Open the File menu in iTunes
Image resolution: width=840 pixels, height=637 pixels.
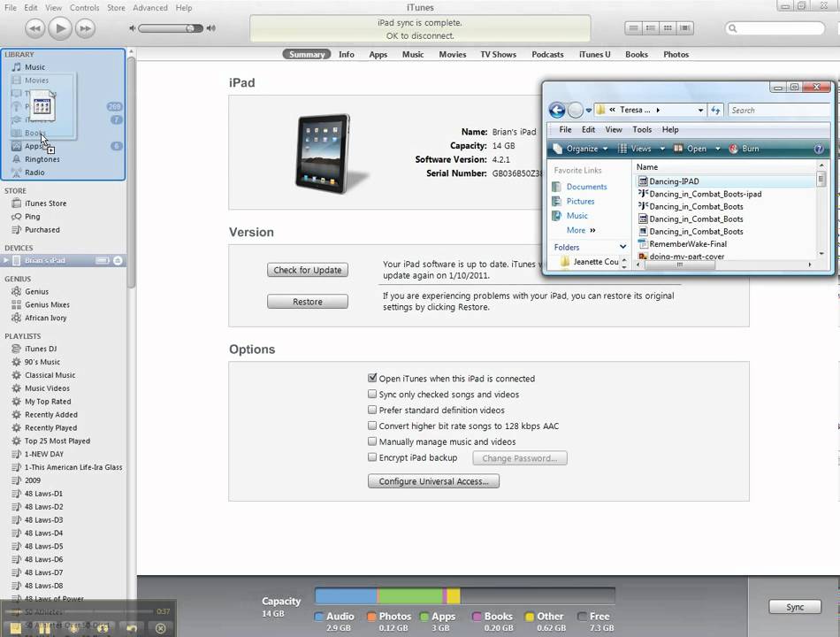11,7
